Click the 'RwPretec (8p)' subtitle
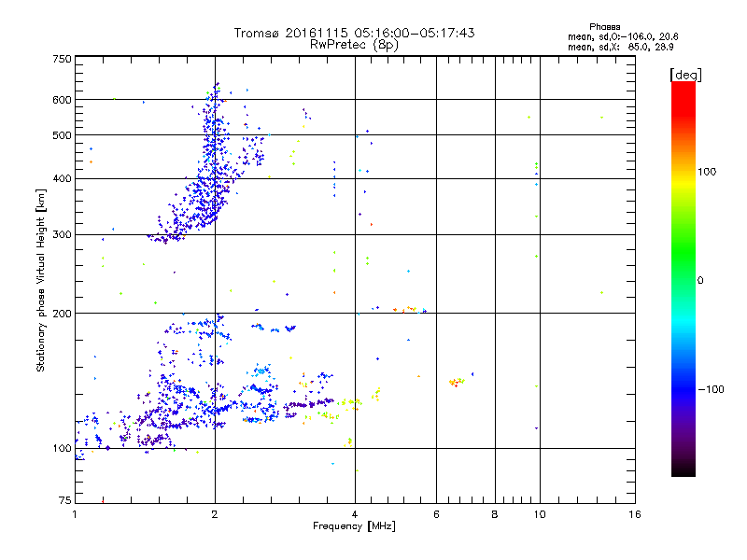 pos(354,45)
